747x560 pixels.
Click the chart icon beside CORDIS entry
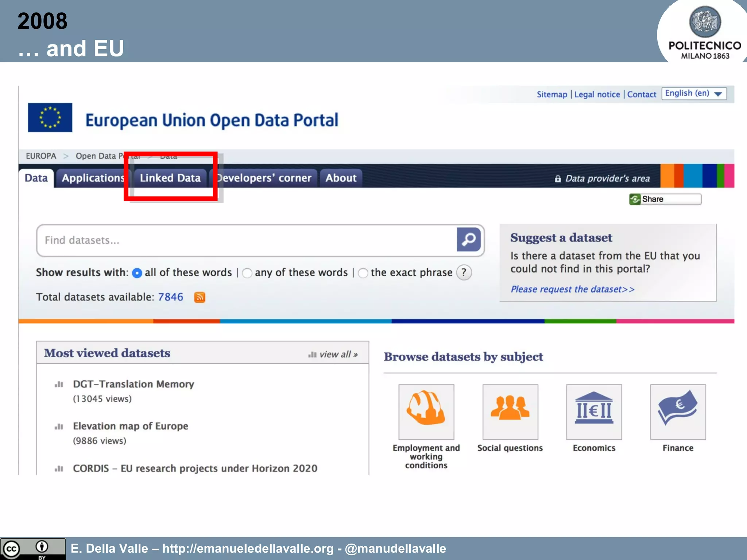[x=59, y=468]
